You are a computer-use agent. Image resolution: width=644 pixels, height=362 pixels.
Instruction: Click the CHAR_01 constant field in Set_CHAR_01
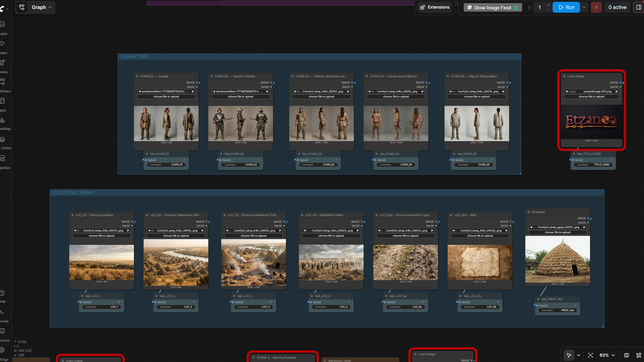point(166,165)
